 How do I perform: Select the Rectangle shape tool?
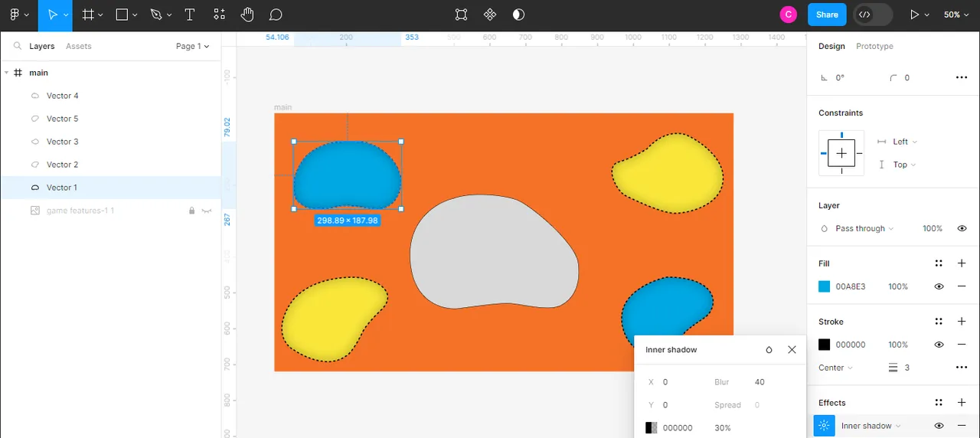[122, 15]
